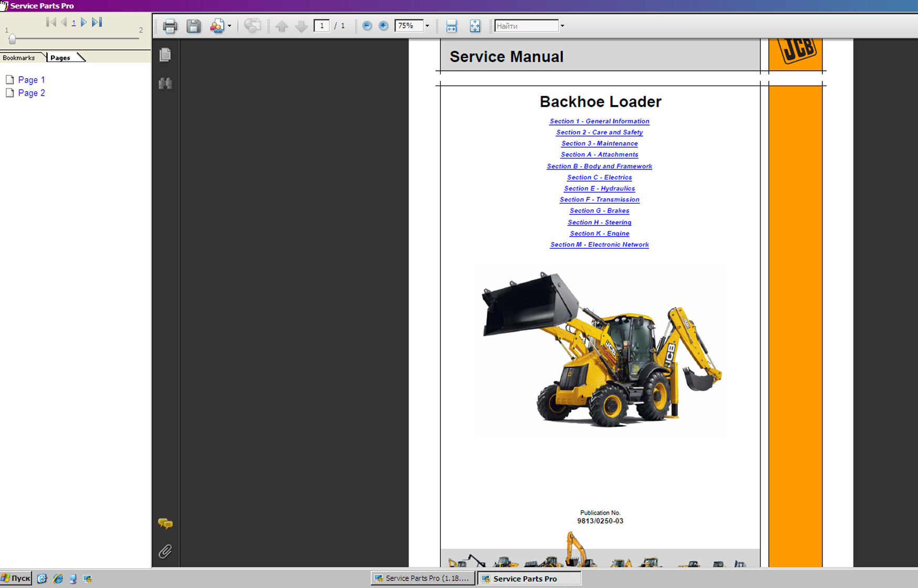Open the attachments paperclip panel
The height and width of the screenshot is (588, 918).
(165, 551)
